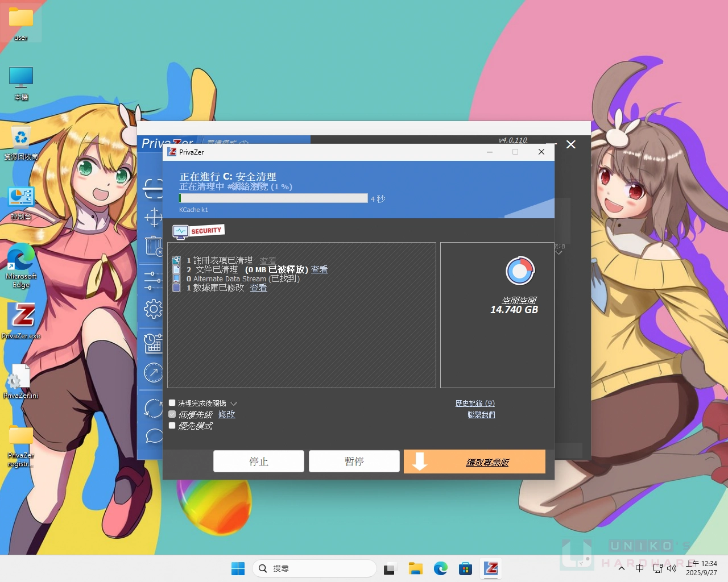Click the download arrow on the orange button

[x=420, y=462]
